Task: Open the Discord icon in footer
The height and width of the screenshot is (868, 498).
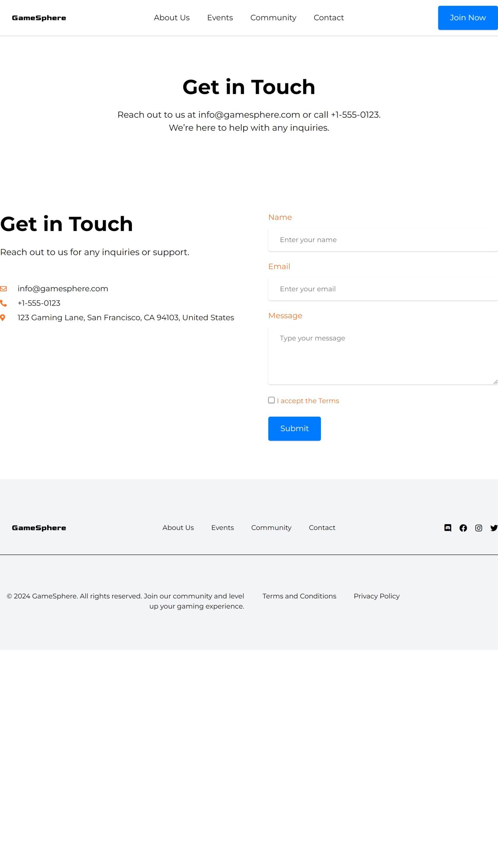Action: 448,528
